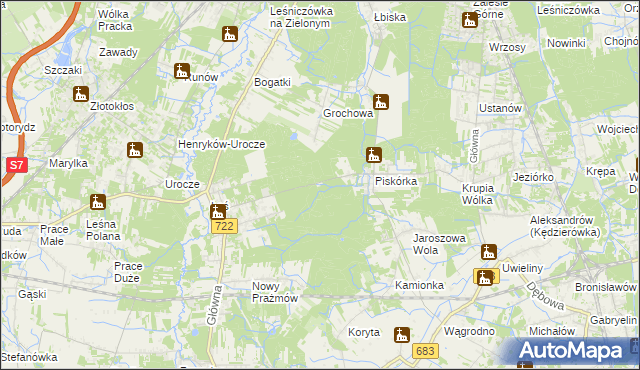Select the Nowinki label
Image resolution: width=640 pixels, height=370 pixels.
coord(566,43)
